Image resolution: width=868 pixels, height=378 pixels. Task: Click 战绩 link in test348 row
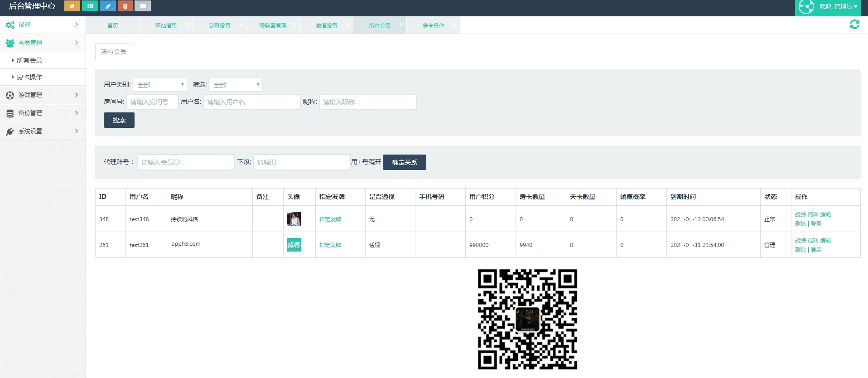pos(800,215)
